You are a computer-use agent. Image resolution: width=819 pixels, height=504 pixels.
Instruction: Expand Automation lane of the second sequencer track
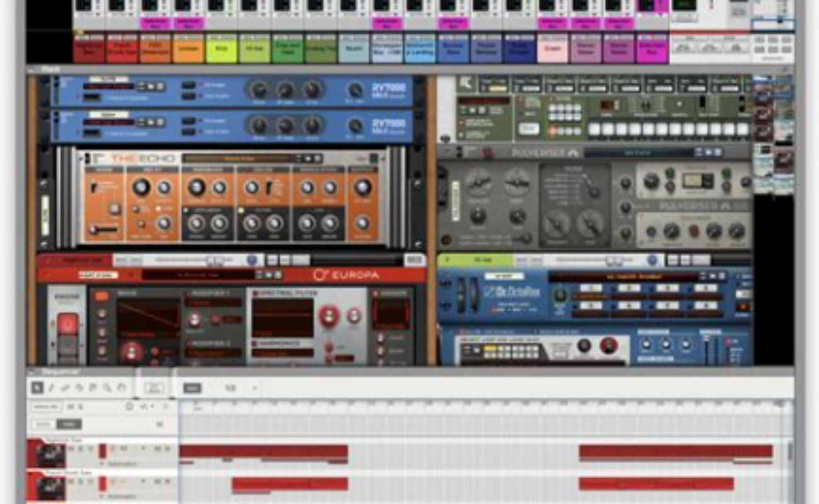point(100,496)
